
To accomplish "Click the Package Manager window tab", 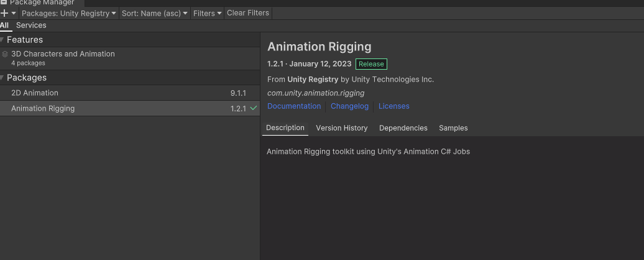I will (x=41, y=3).
